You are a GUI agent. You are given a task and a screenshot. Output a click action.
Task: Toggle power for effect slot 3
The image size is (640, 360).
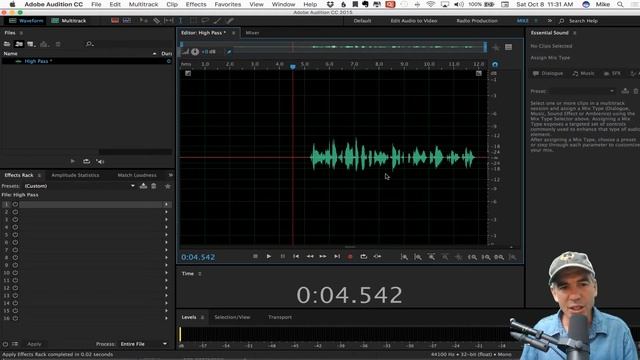(15, 220)
